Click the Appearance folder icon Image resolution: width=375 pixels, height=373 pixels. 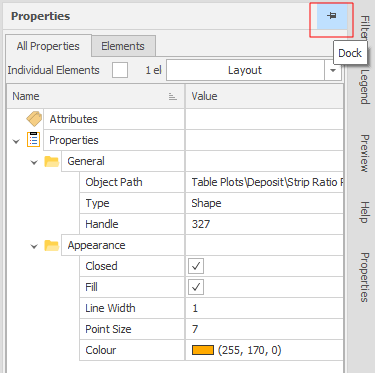tap(52, 245)
